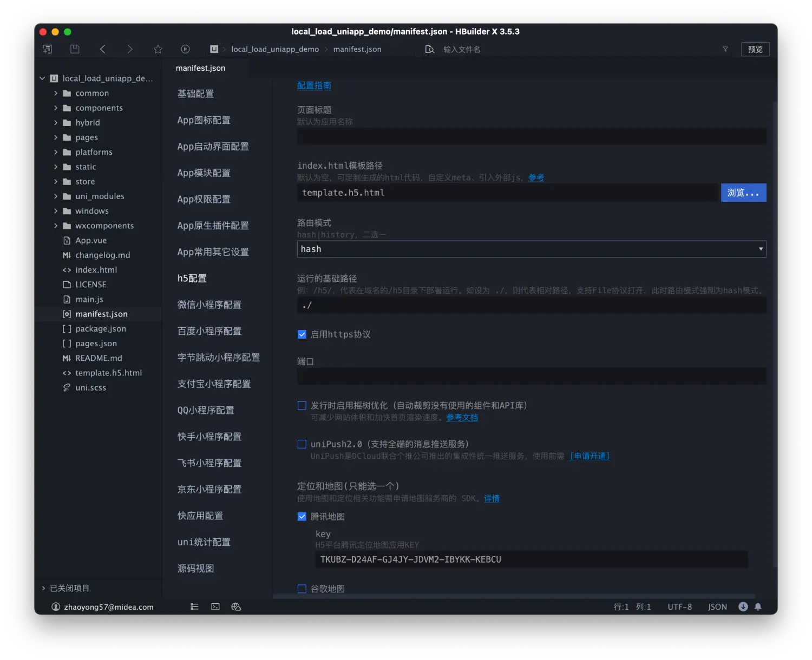The image size is (812, 660).
Task: Click the forward navigation arrow
Action: tap(130, 49)
